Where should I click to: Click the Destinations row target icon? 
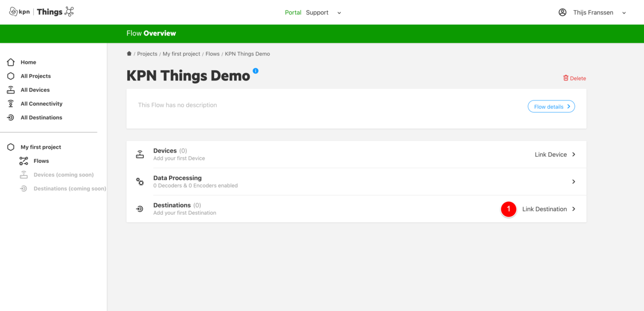coord(140,209)
